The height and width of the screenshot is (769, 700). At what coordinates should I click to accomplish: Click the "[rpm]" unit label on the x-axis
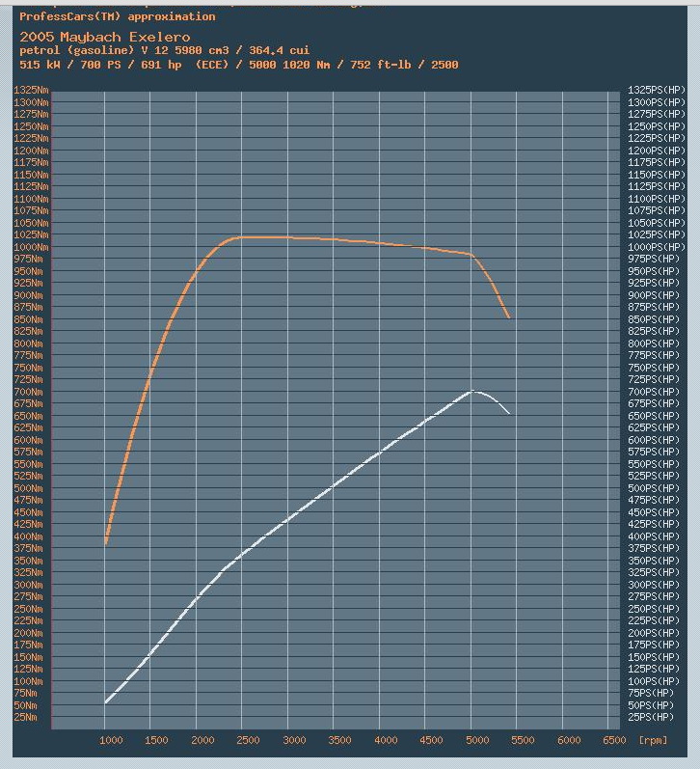652,740
